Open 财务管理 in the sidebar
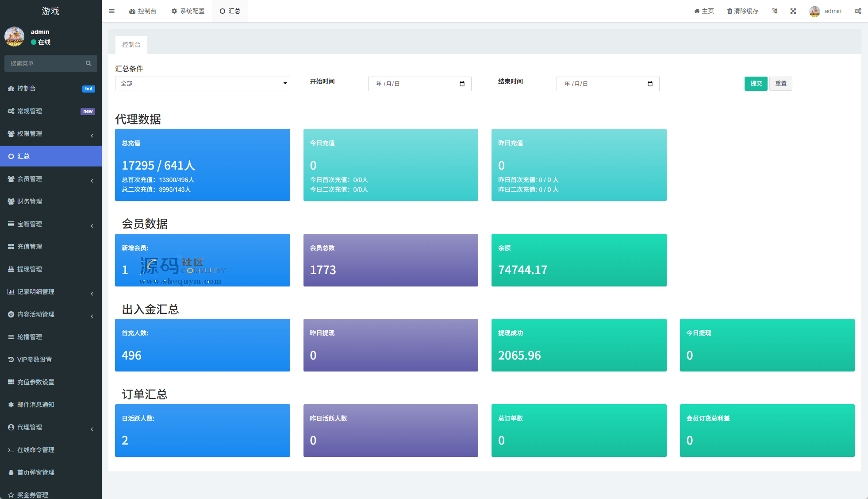 (x=30, y=201)
